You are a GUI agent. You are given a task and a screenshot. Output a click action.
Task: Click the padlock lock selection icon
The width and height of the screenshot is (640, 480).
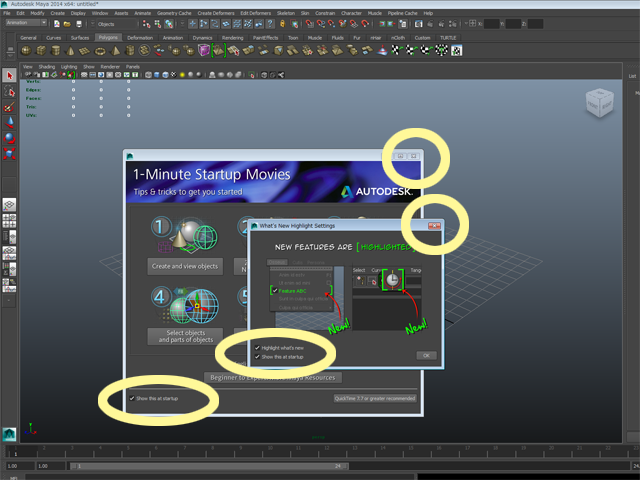[x=282, y=24]
